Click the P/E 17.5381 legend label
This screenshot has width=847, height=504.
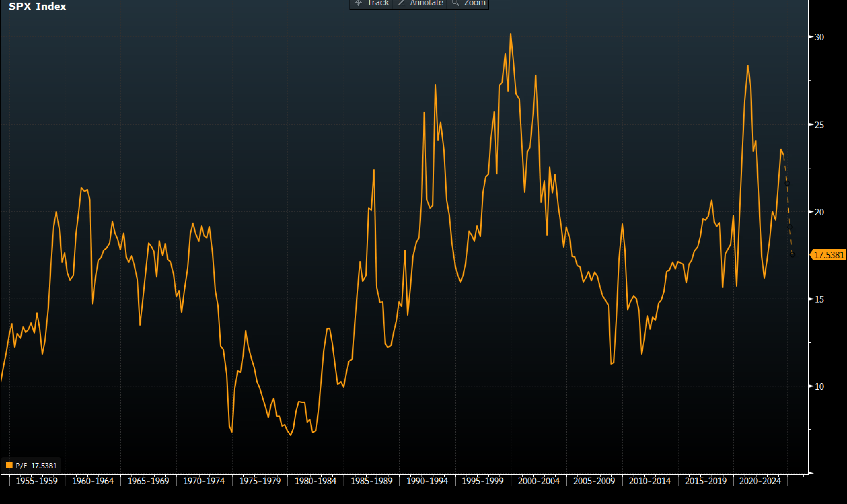point(36,466)
